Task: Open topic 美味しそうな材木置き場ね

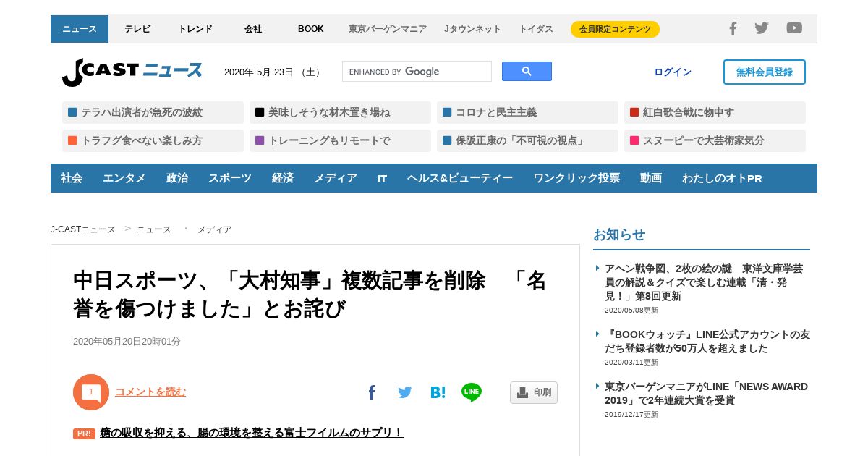Action: (x=340, y=112)
